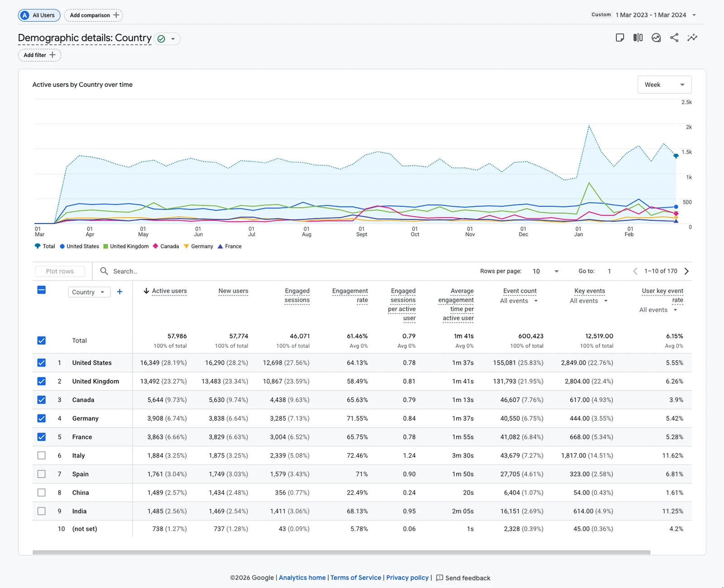Open the Rows per page dropdown
The height and width of the screenshot is (588, 724).
(545, 271)
